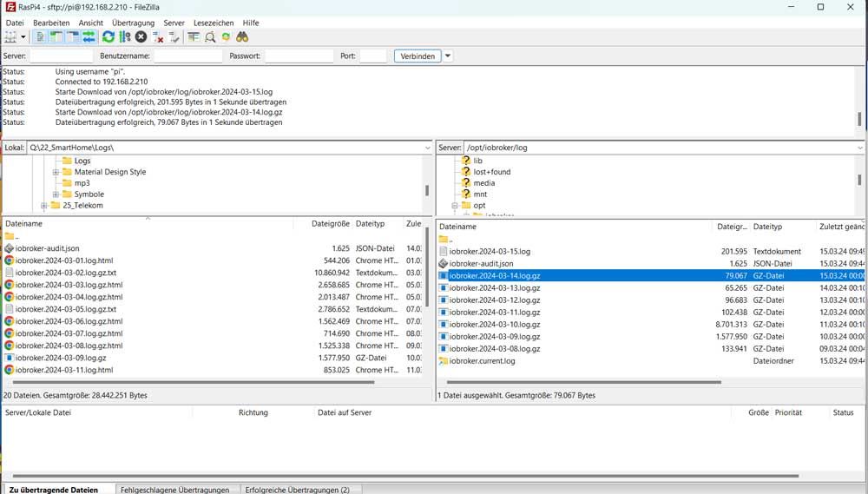Cancel current operation icon
Viewport: 868px width, 494px height.
[141, 37]
